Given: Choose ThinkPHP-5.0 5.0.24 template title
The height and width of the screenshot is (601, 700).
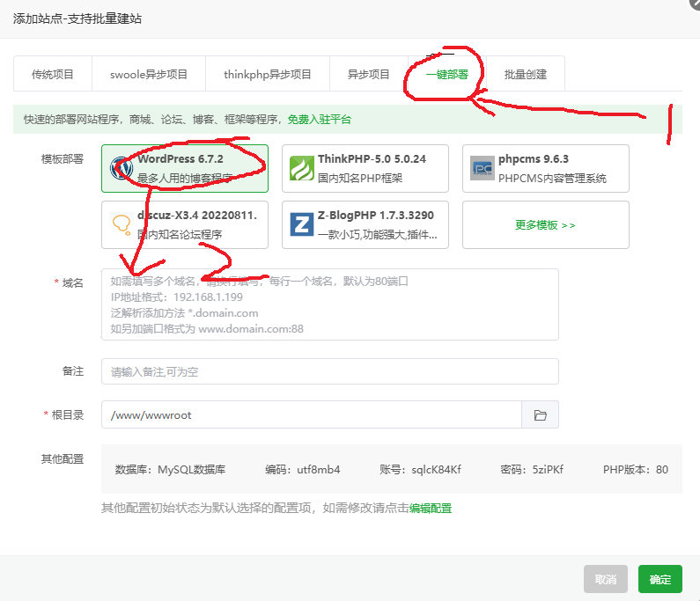Looking at the screenshot, I should (x=372, y=159).
